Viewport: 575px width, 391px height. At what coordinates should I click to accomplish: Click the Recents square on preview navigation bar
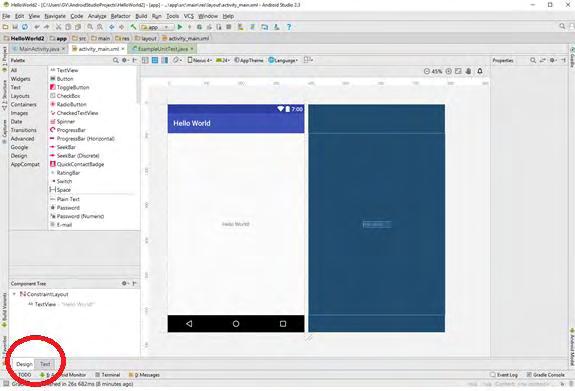coord(283,324)
